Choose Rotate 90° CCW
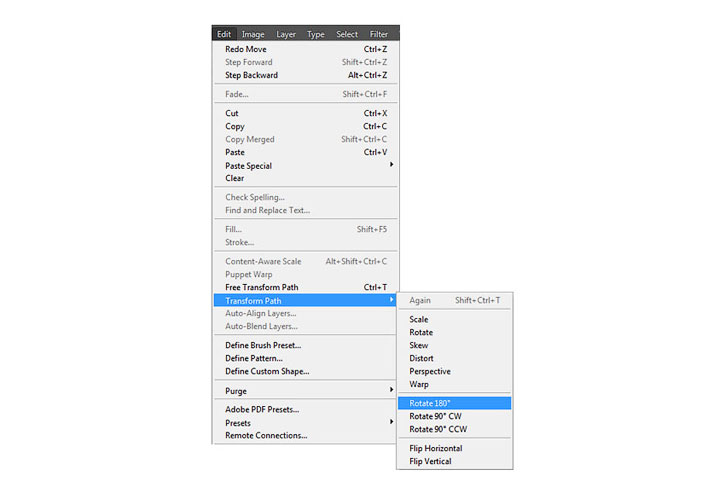The width and height of the screenshot is (725, 493). tap(455, 429)
